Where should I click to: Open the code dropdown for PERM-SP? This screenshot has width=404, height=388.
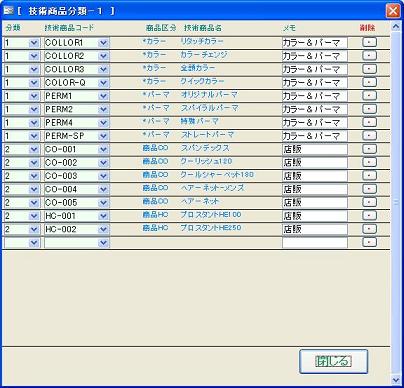[x=103, y=136]
